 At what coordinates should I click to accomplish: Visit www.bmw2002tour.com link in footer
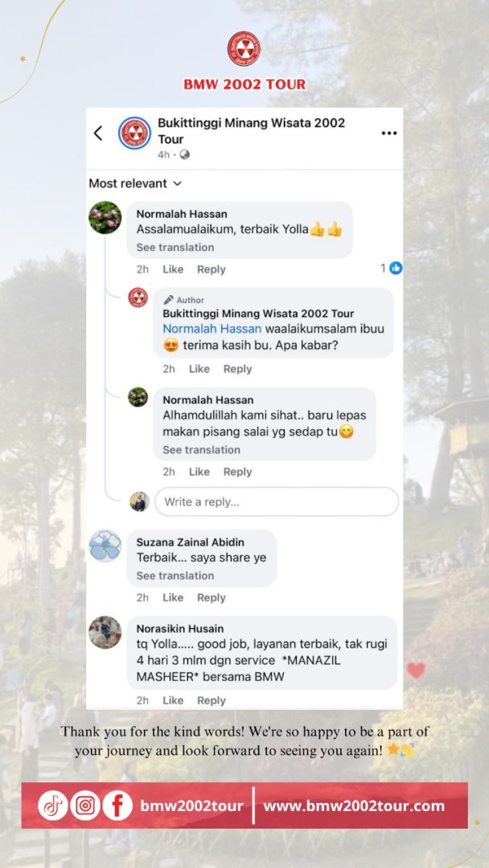click(354, 806)
